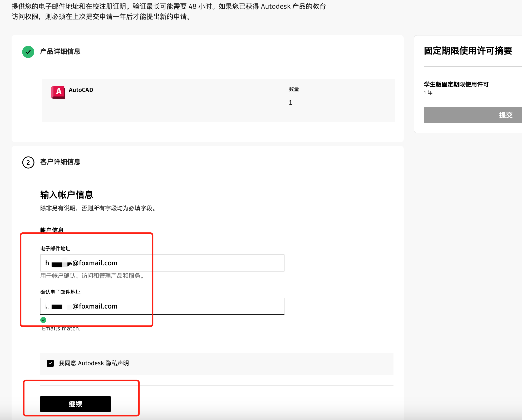Open the Autodesk 隐私声明 link
The image size is (522, 420).
point(103,363)
